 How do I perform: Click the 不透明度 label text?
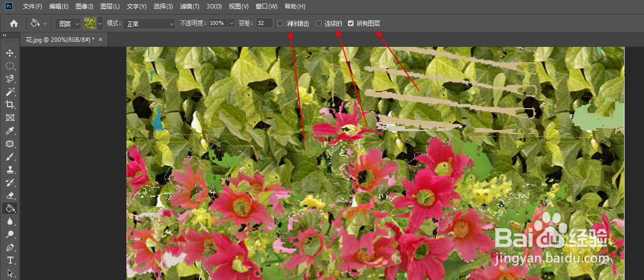pyautogui.click(x=193, y=23)
